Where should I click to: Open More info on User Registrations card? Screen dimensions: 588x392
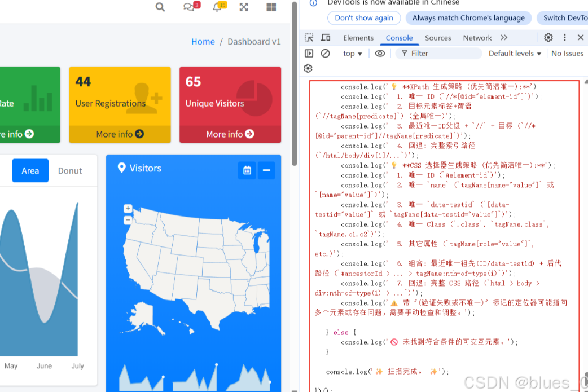click(120, 134)
